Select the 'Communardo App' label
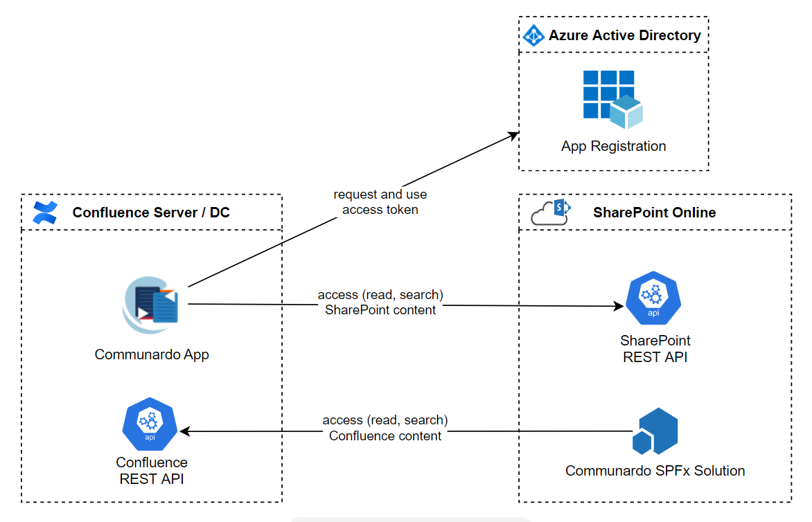 152,354
